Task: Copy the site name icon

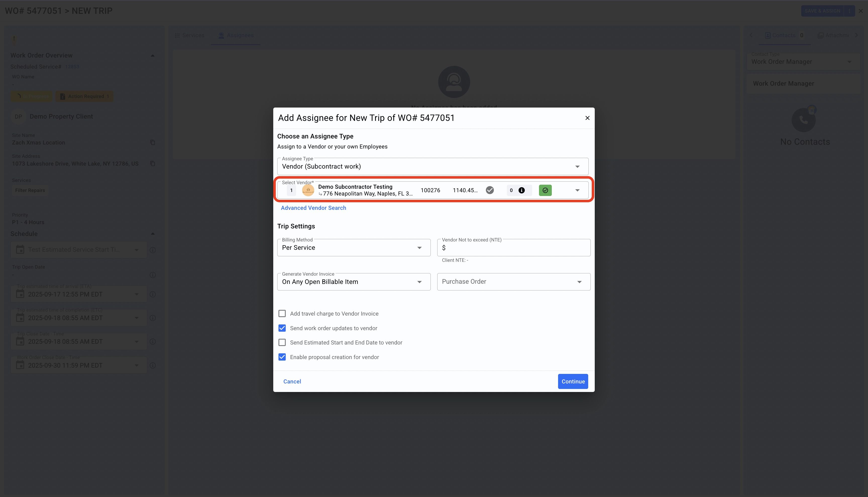Action: (x=152, y=142)
